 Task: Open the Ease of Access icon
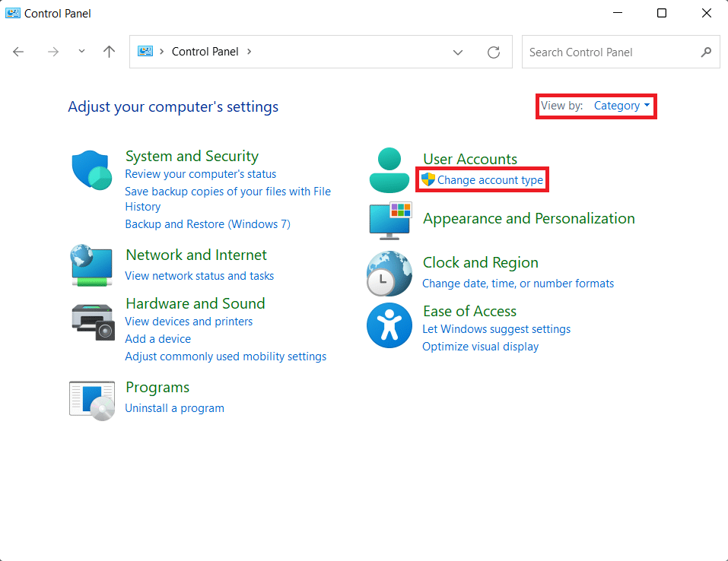click(389, 325)
